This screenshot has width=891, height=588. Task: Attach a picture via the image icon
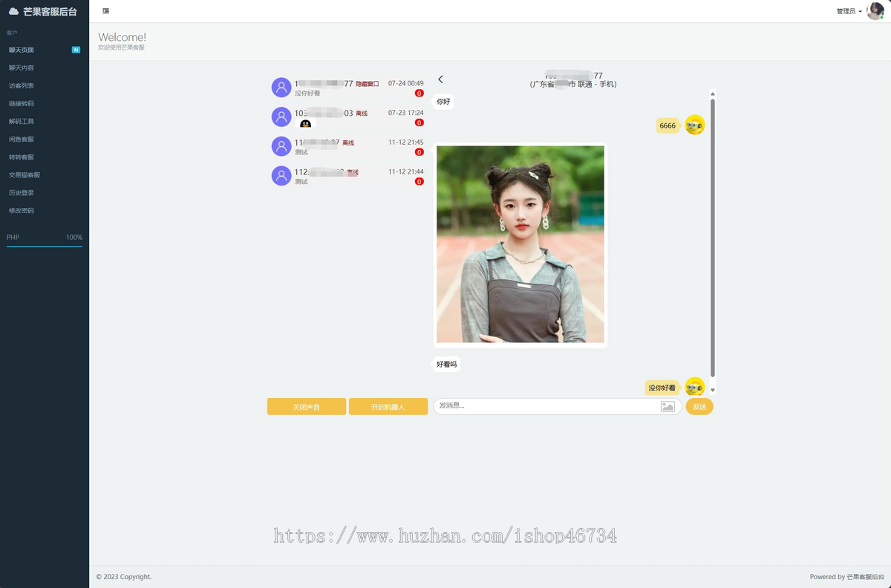click(x=668, y=407)
